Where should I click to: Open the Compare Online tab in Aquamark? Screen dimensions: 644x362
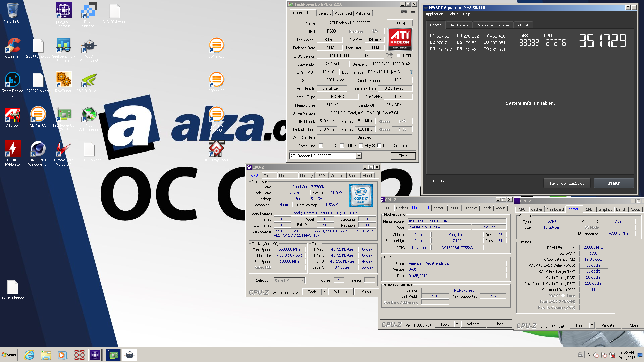493,25
